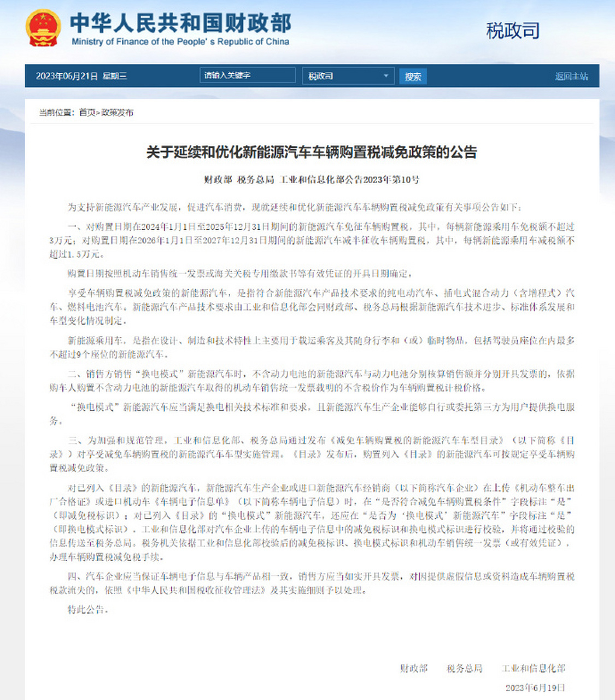Click the 工业和信息化部 signature at bottom
Screen dimensions: 615x700
pos(534,668)
